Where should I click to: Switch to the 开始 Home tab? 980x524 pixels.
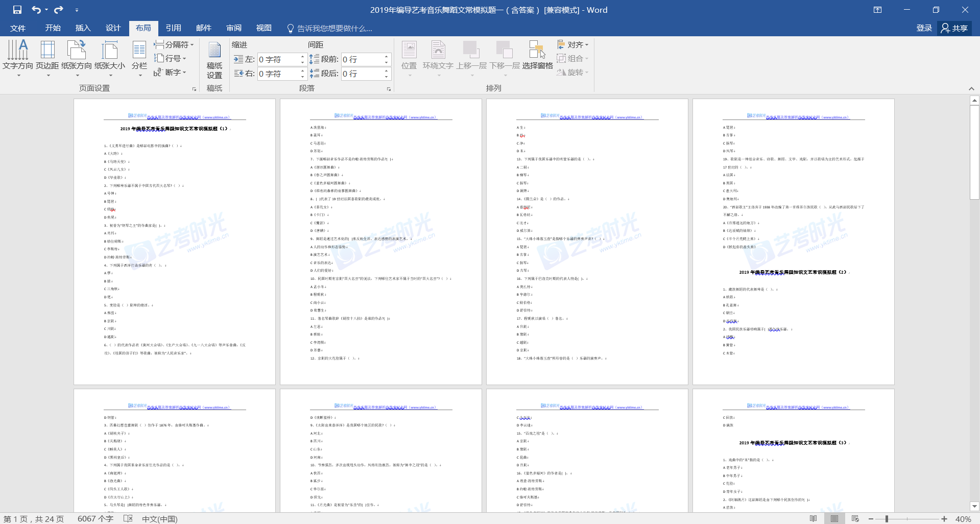pos(53,28)
